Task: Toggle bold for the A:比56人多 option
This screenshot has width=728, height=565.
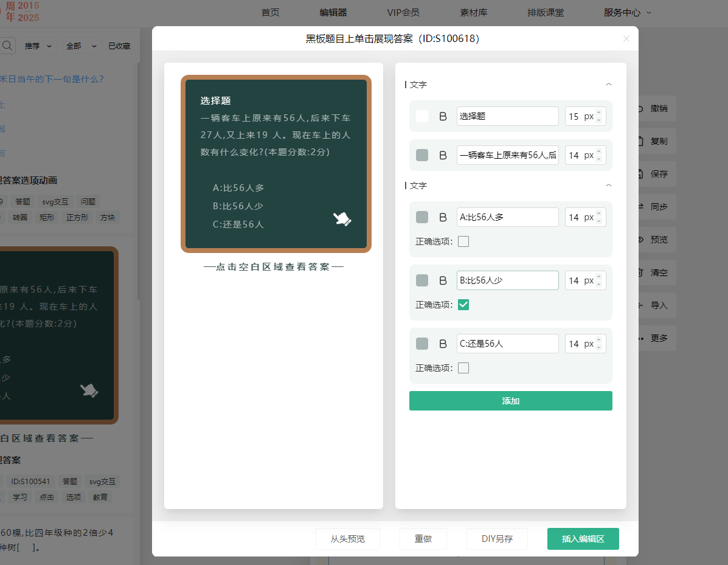Action: 443,217
